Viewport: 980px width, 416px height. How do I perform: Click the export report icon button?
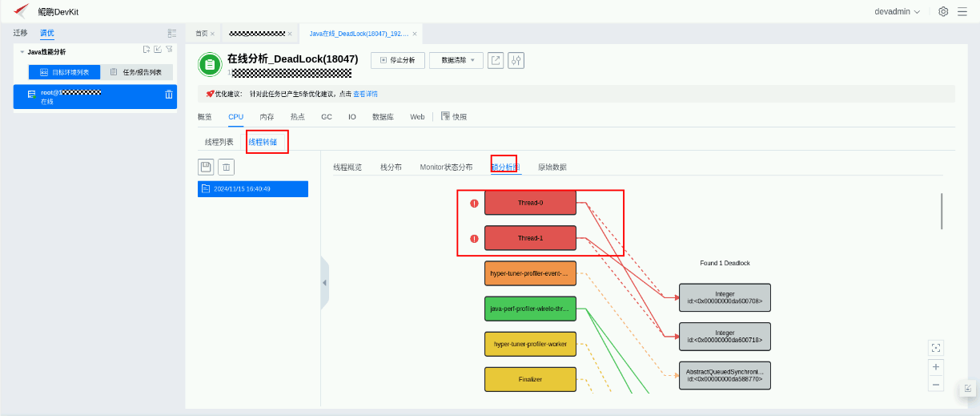click(496, 60)
